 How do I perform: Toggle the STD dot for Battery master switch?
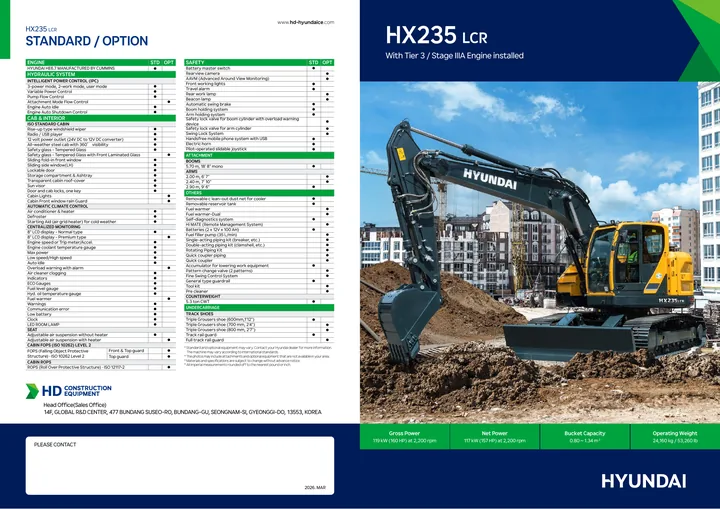click(314, 68)
